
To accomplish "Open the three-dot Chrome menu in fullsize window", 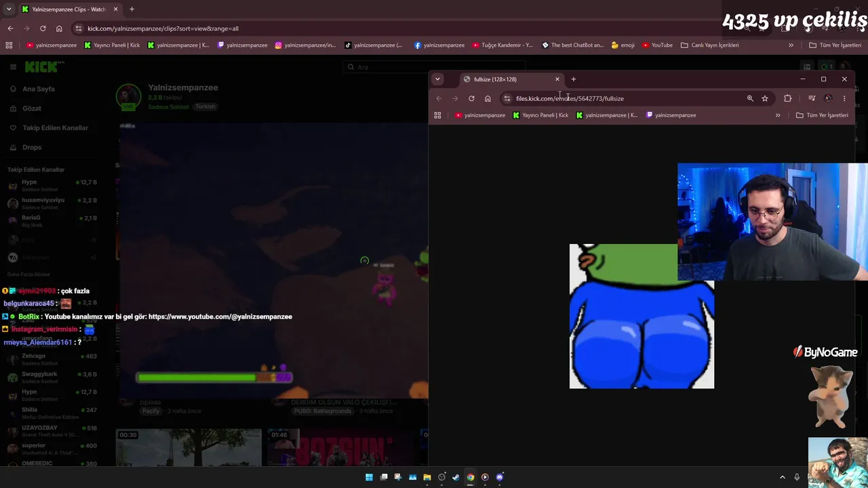I will 844,98.
